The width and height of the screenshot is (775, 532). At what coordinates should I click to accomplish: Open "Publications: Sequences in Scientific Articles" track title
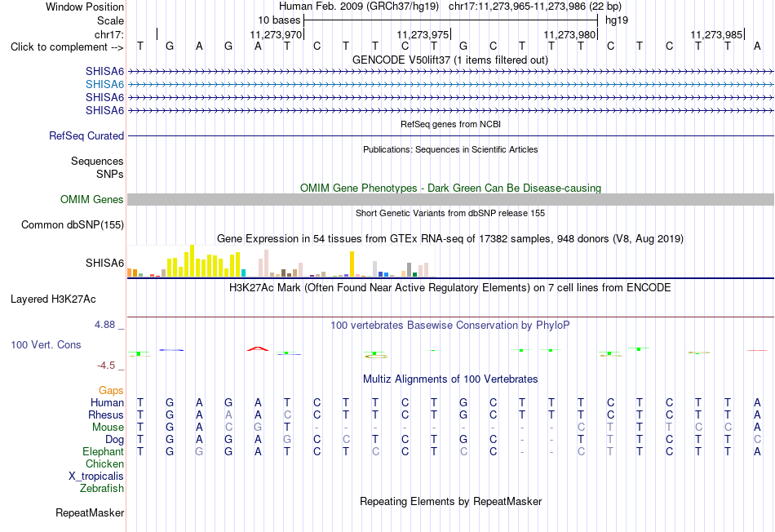click(x=450, y=149)
